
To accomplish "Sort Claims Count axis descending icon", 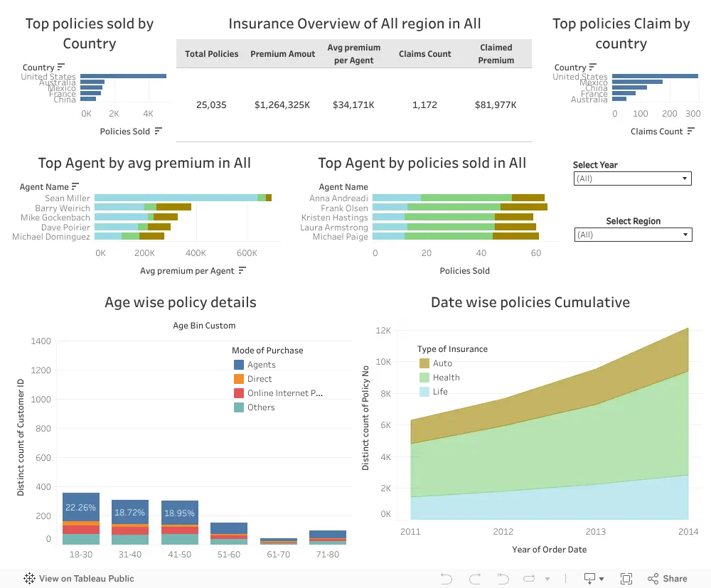I will click(x=690, y=131).
